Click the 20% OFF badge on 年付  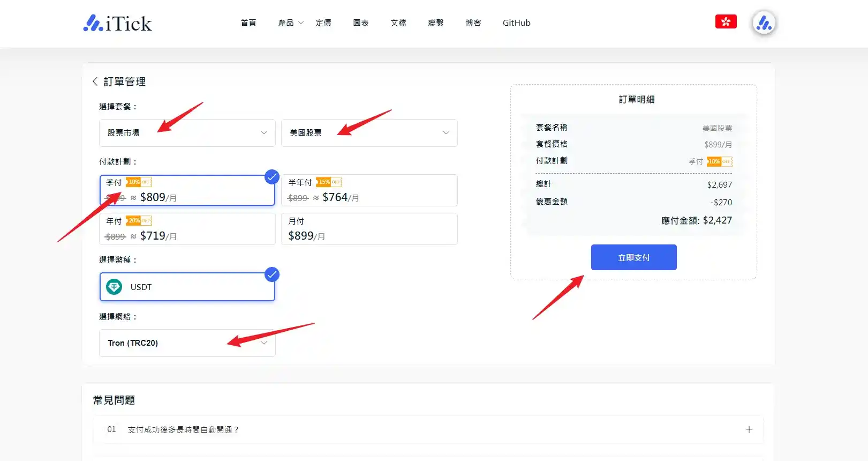139,221
